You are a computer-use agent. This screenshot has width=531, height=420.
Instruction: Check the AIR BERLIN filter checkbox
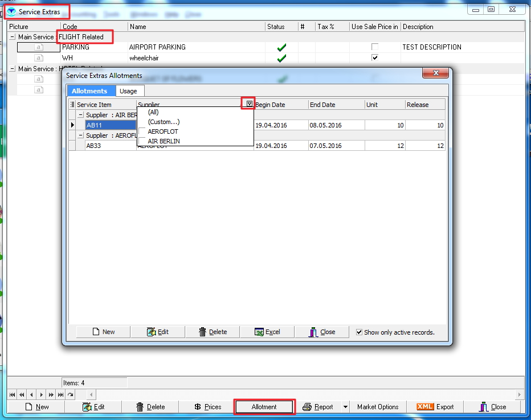point(142,141)
